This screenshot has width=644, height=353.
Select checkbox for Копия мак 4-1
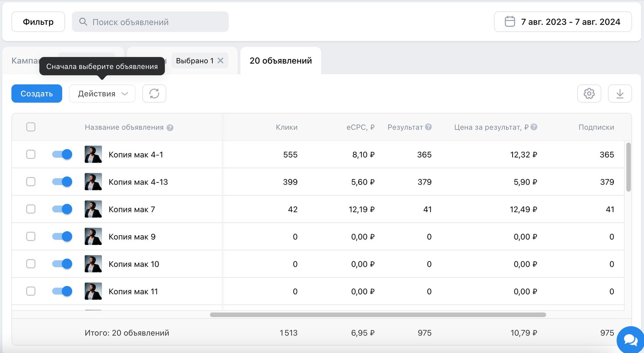[x=31, y=154]
